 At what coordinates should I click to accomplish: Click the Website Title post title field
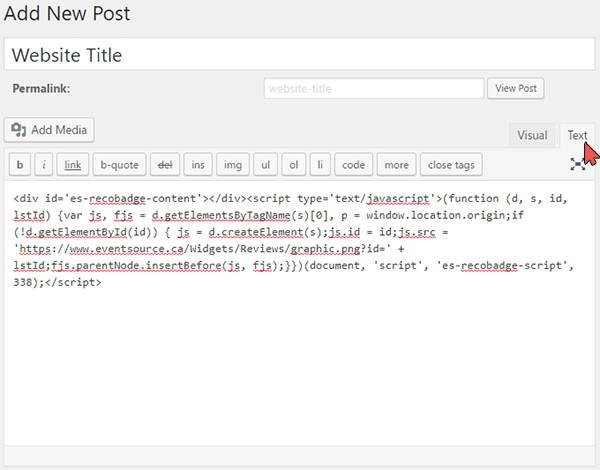(300, 54)
